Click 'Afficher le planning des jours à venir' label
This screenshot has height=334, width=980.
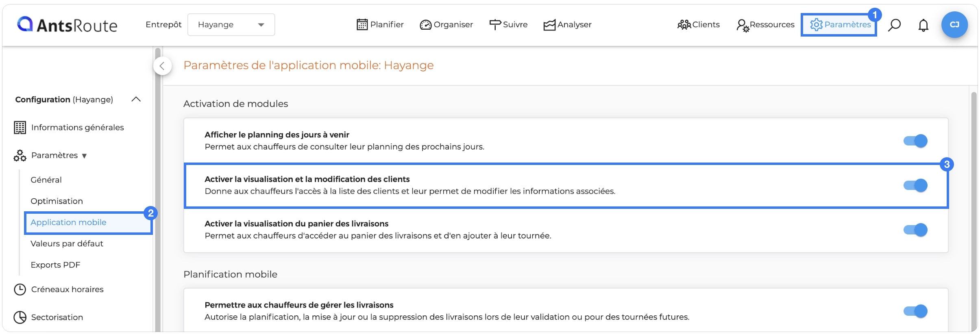coord(277,135)
